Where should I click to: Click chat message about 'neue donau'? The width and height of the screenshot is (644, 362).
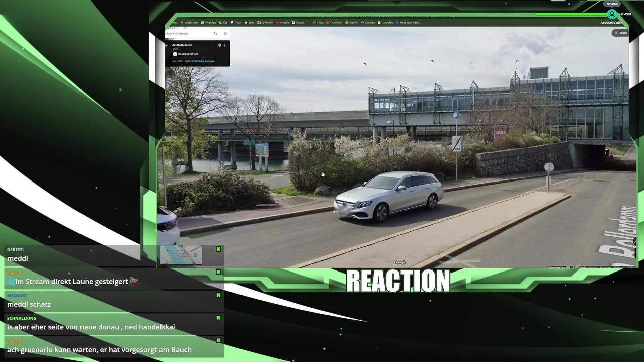pos(91,327)
